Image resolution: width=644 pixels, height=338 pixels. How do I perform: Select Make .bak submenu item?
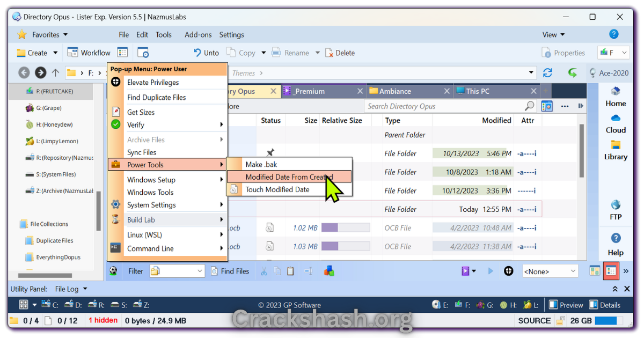click(289, 164)
